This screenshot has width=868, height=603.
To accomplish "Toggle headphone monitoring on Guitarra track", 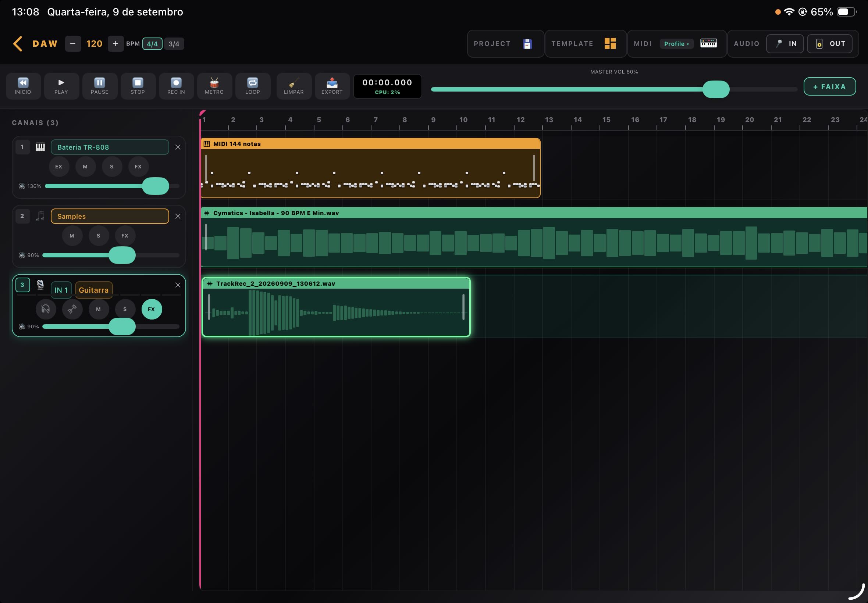I will (x=46, y=310).
